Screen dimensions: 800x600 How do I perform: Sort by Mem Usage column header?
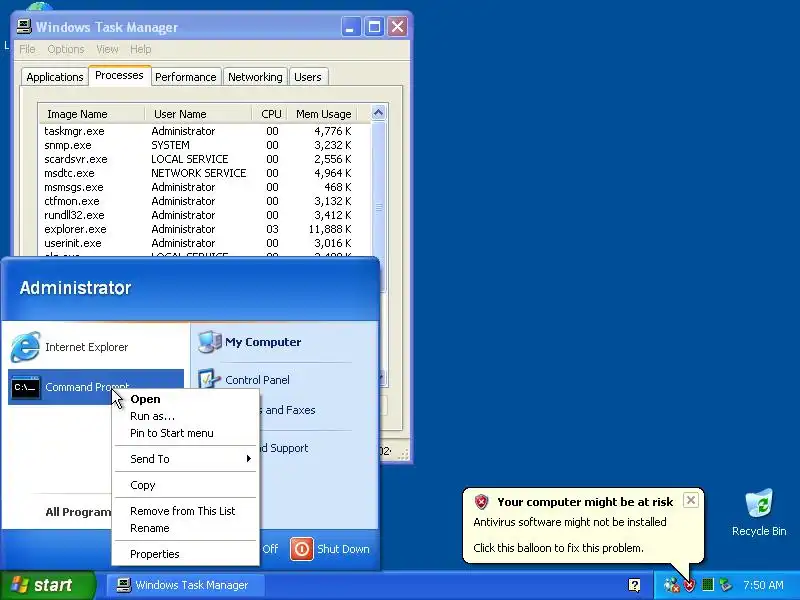click(x=322, y=114)
